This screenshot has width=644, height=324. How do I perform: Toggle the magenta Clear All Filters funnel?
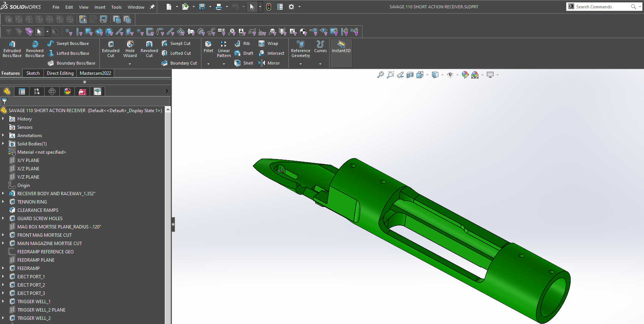point(29,32)
